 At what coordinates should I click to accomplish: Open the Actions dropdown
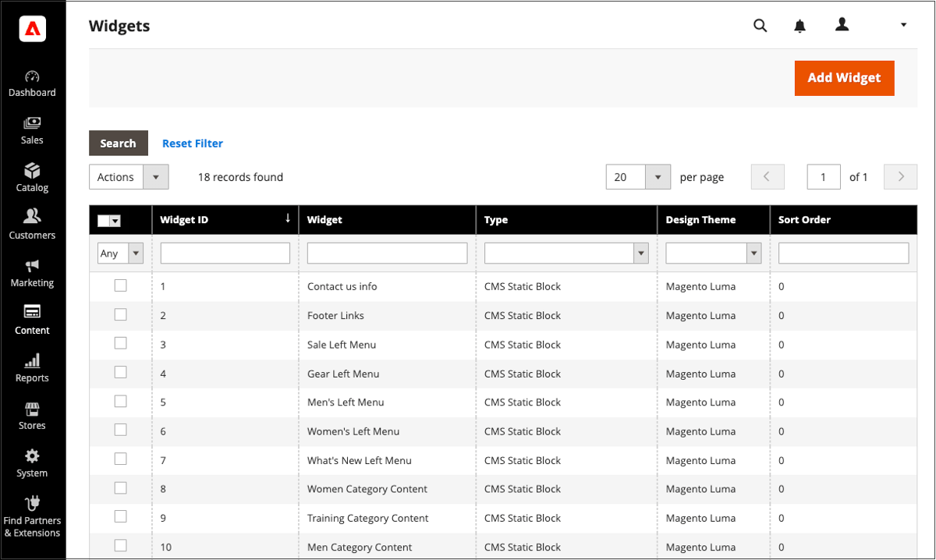click(x=129, y=176)
